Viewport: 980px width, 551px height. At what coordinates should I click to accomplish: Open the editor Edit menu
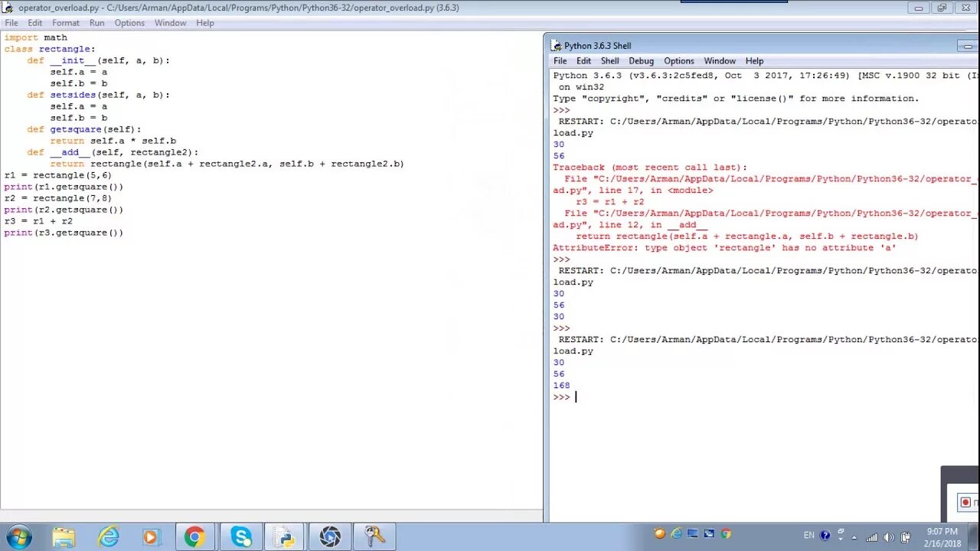point(35,23)
